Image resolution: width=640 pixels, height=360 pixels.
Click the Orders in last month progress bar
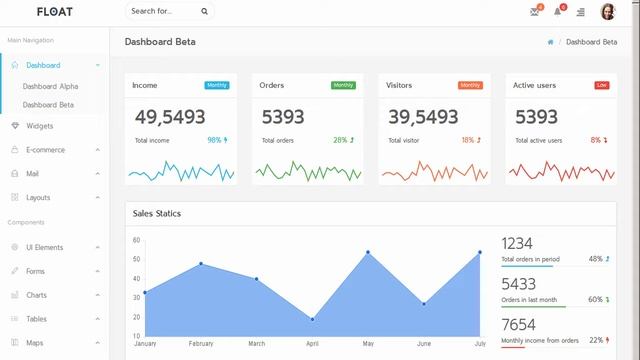[555, 307]
